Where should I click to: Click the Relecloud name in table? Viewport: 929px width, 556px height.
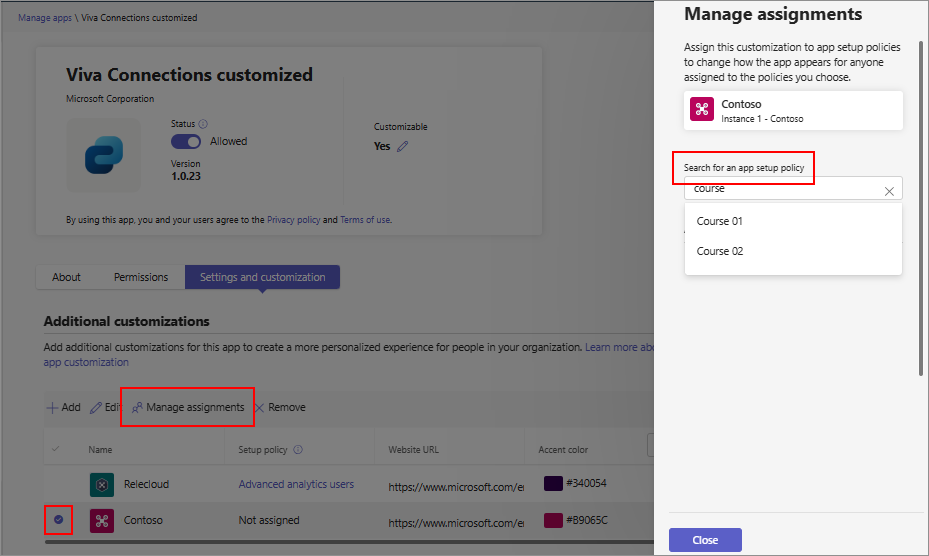146,484
